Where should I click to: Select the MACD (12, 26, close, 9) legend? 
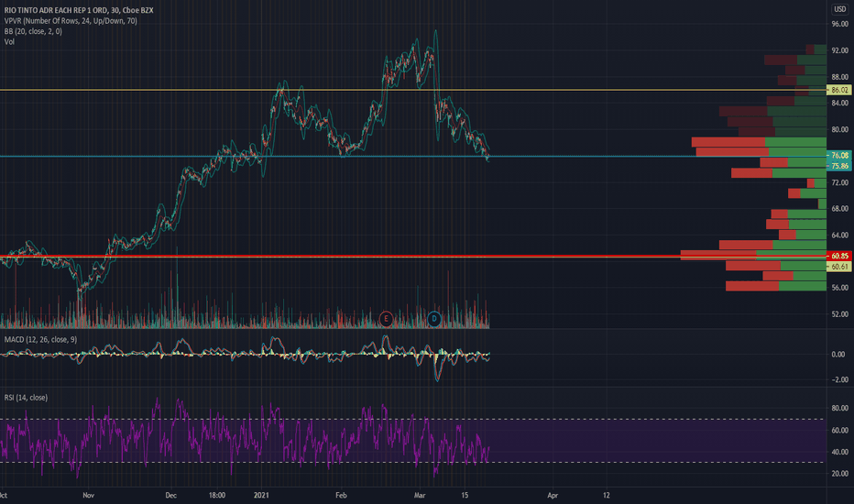pos(41,339)
